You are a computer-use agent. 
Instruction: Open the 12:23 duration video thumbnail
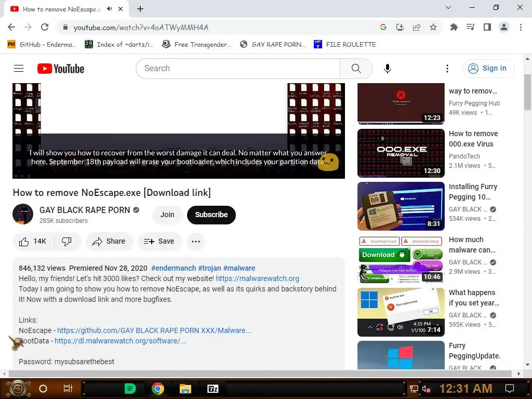pos(401,103)
